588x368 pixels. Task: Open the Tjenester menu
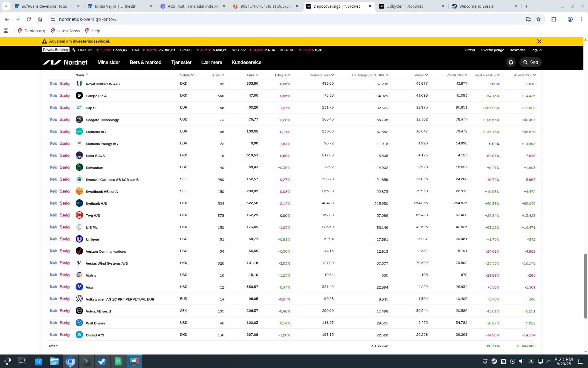point(181,62)
